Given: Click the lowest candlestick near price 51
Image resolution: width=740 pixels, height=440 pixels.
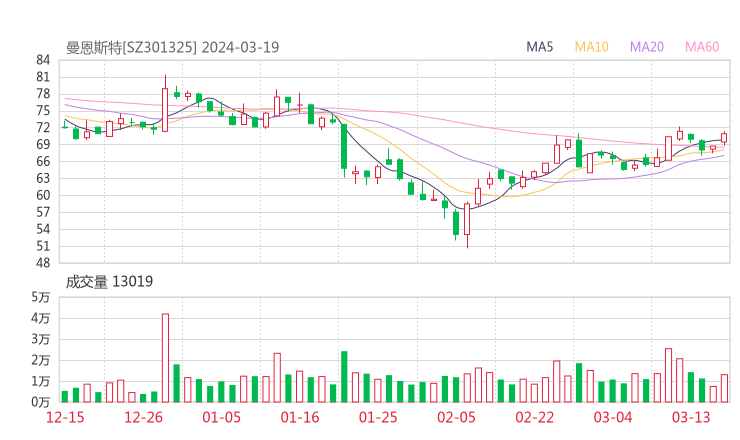Looking at the screenshot, I should click(467, 225).
